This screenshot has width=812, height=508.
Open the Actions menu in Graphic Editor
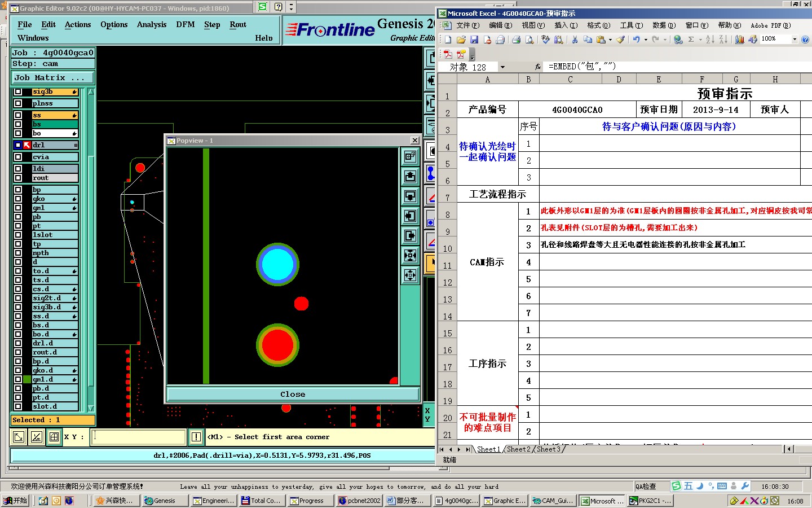coord(78,24)
